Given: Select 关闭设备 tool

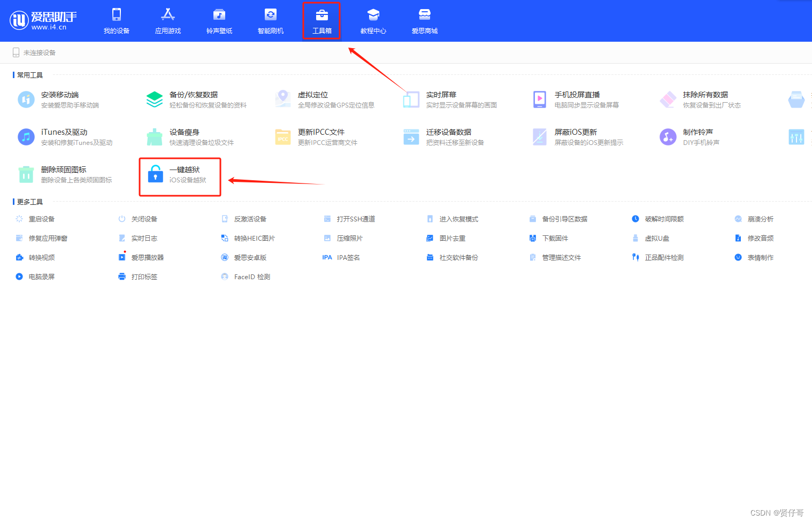Looking at the screenshot, I should coord(138,219).
